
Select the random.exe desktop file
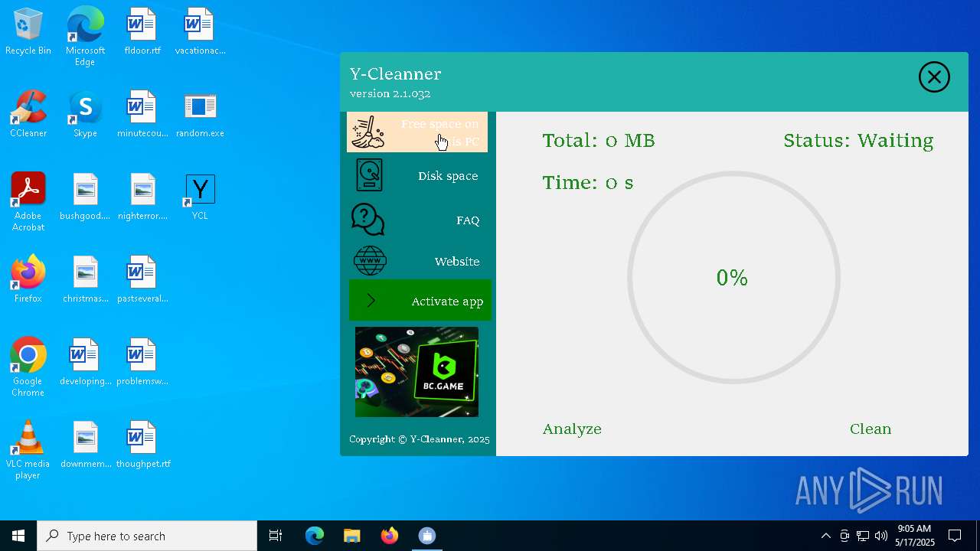click(200, 115)
